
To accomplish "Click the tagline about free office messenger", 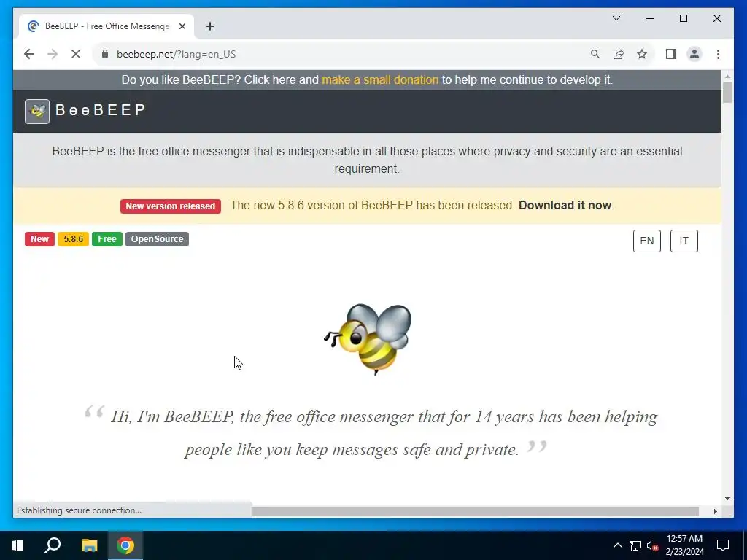I will tap(367, 160).
